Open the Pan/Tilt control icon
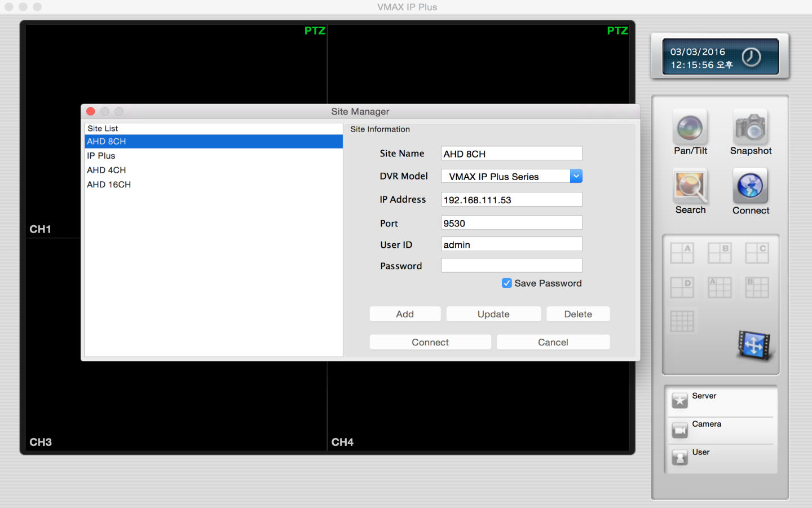 (690, 128)
